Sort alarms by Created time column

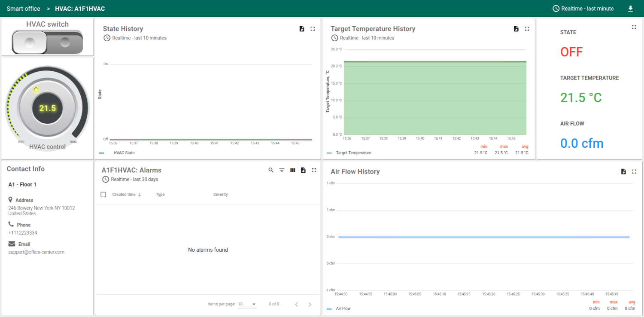point(124,195)
